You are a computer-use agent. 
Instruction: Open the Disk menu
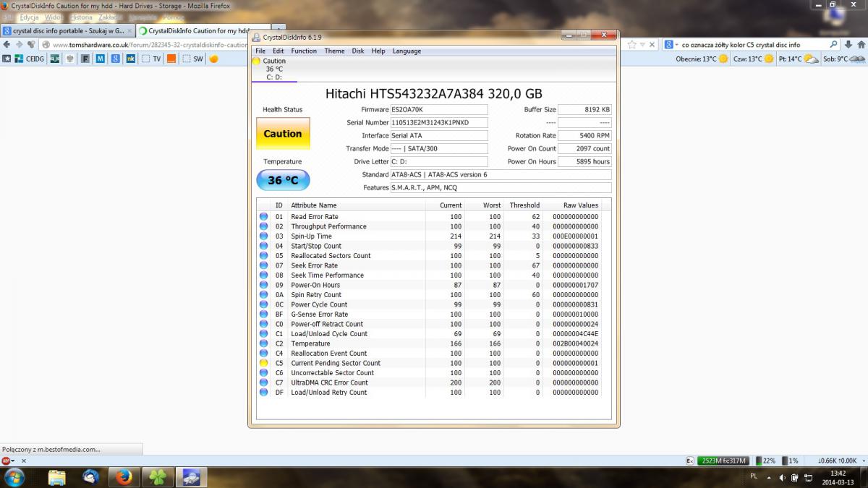[x=358, y=51]
